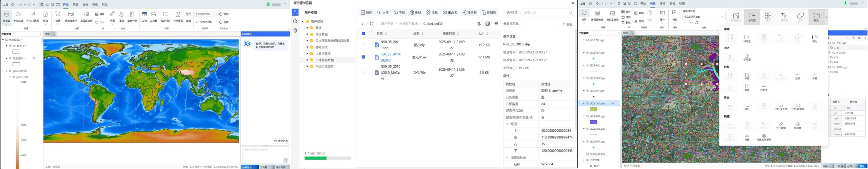Uncheck the n50_35_2010lc030.tif file checkbox
The width and height of the screenshot is (868, 169).
(x=363, y=57)
